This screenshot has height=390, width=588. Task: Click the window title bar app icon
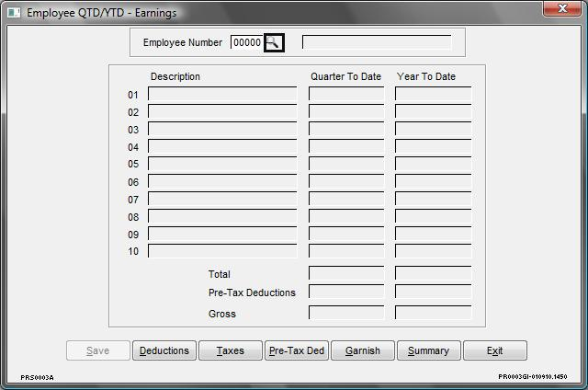click(14, 13)
